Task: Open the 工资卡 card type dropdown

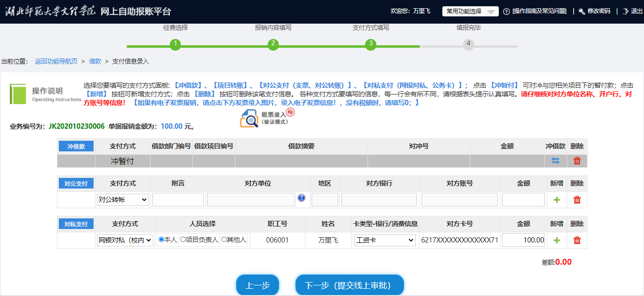Action: [x=384, y=240]
